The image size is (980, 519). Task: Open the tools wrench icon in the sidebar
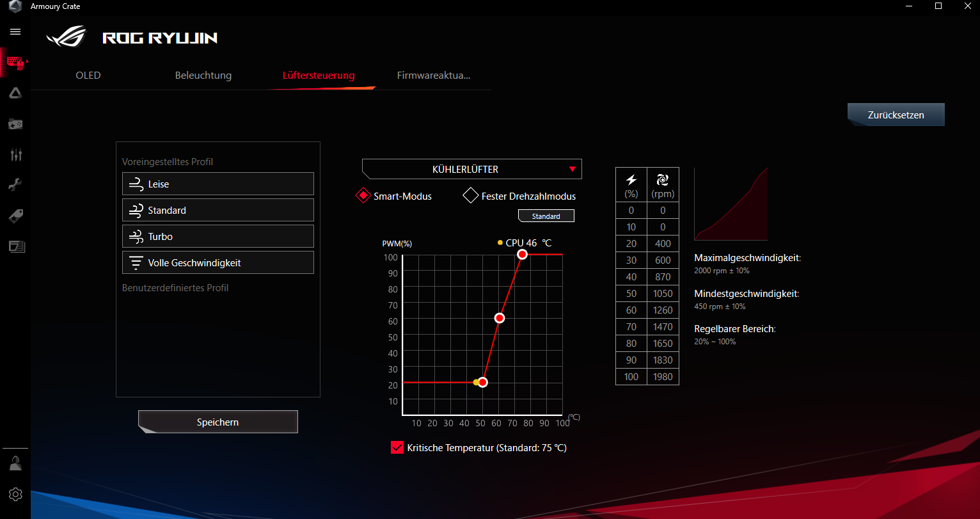[15, 185]
